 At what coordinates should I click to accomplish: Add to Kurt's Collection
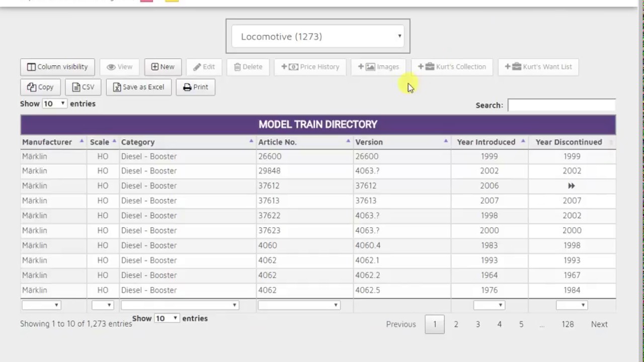[x=452, y=67]
